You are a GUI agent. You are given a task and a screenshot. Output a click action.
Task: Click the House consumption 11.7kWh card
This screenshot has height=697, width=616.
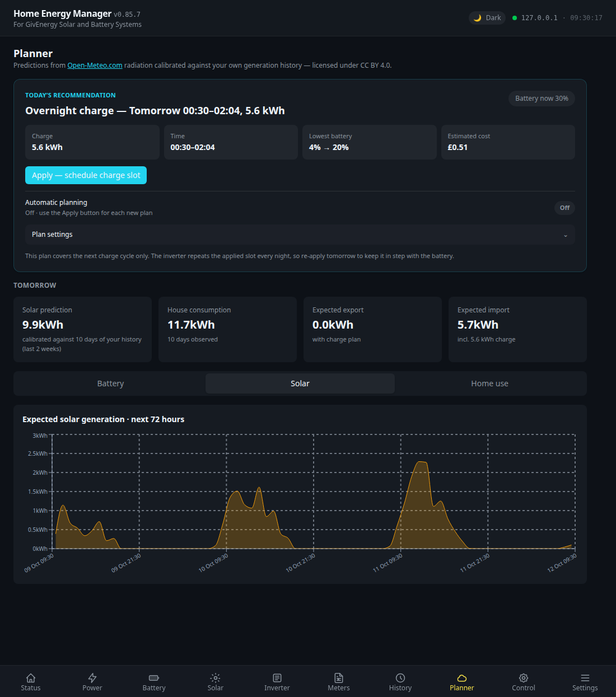pos(227,329)
